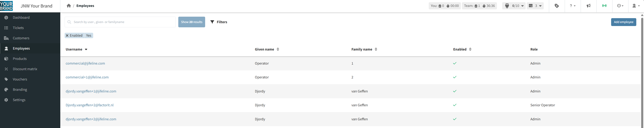Click the Your Brand logo
The image size is (644, 128).
[7, 6]
